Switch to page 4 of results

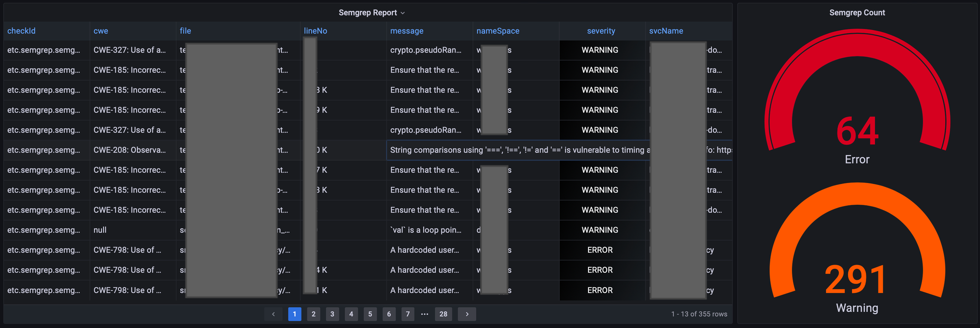click(x=351, y=314)
